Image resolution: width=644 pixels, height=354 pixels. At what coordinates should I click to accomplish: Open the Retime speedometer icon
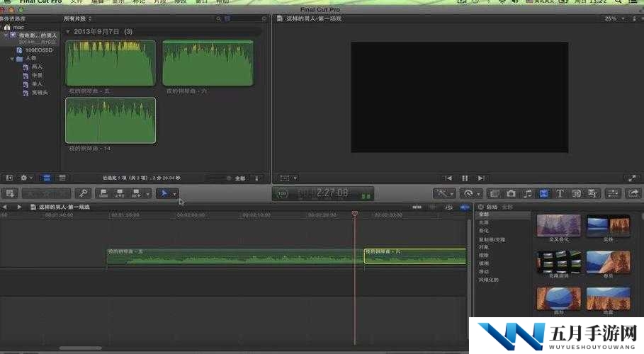[x=468, y=193]
